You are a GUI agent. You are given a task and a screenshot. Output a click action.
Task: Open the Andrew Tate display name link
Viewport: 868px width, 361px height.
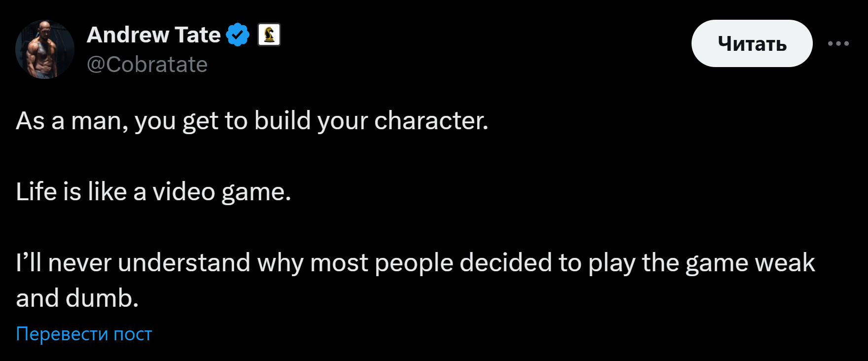click(x=154, y=35)
